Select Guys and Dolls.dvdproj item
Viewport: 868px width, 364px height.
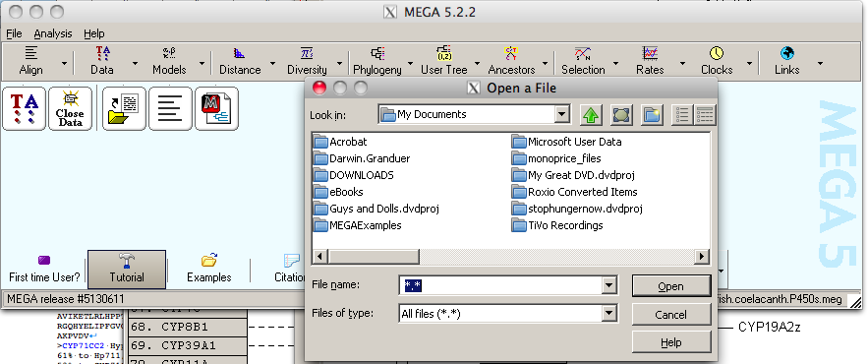coord(376,209)
